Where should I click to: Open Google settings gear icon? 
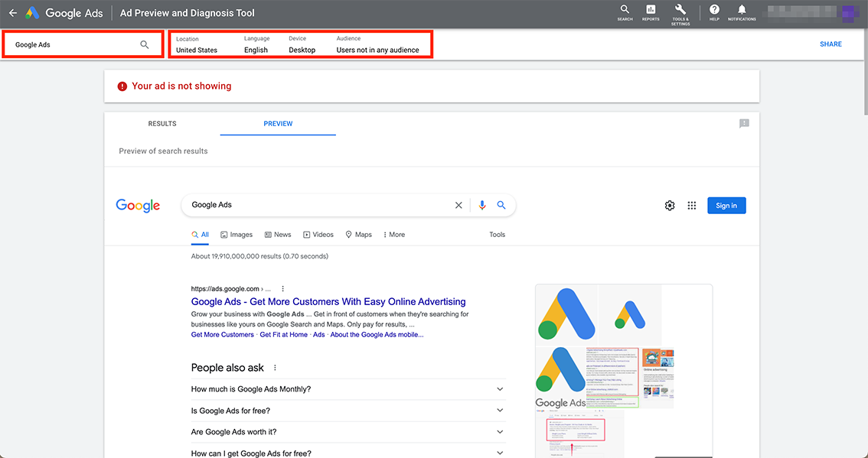pyautogui.click(x=670, y=206)
